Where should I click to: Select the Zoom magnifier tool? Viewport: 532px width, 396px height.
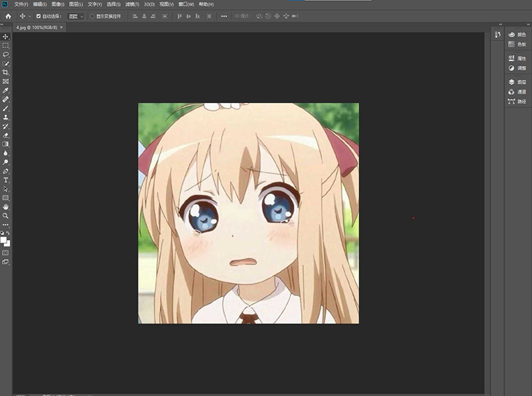(6, 216)
